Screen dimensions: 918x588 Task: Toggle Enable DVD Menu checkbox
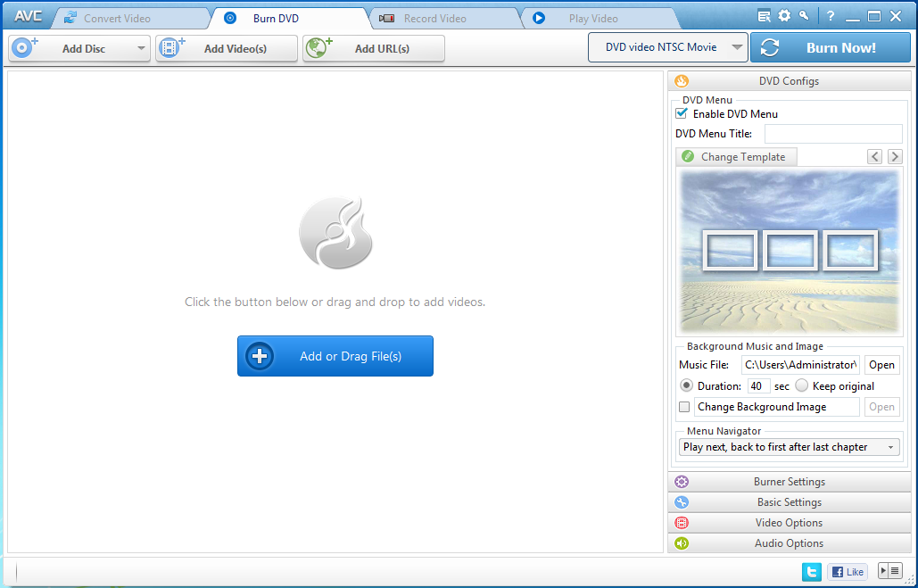coord(682,113)
